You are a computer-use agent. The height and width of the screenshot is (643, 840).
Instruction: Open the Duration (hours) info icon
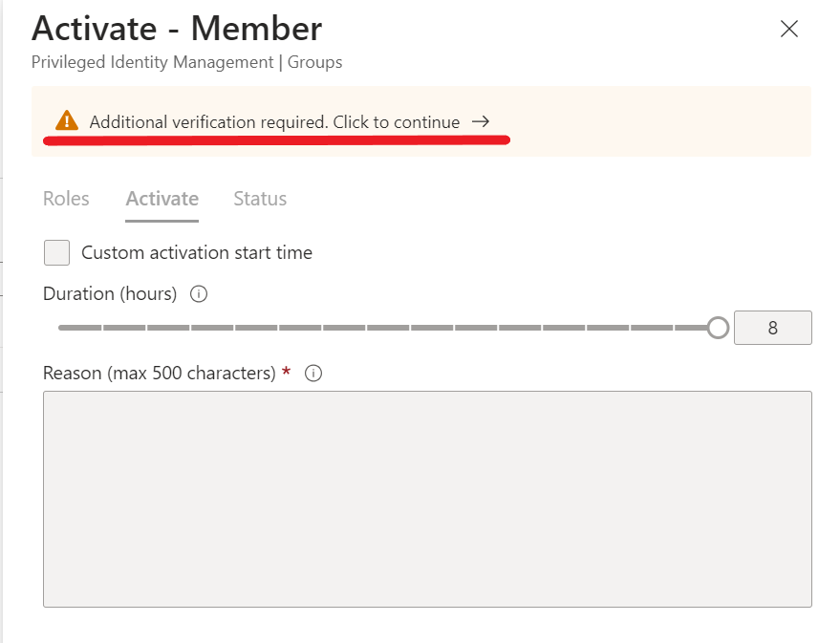[199, 294]
